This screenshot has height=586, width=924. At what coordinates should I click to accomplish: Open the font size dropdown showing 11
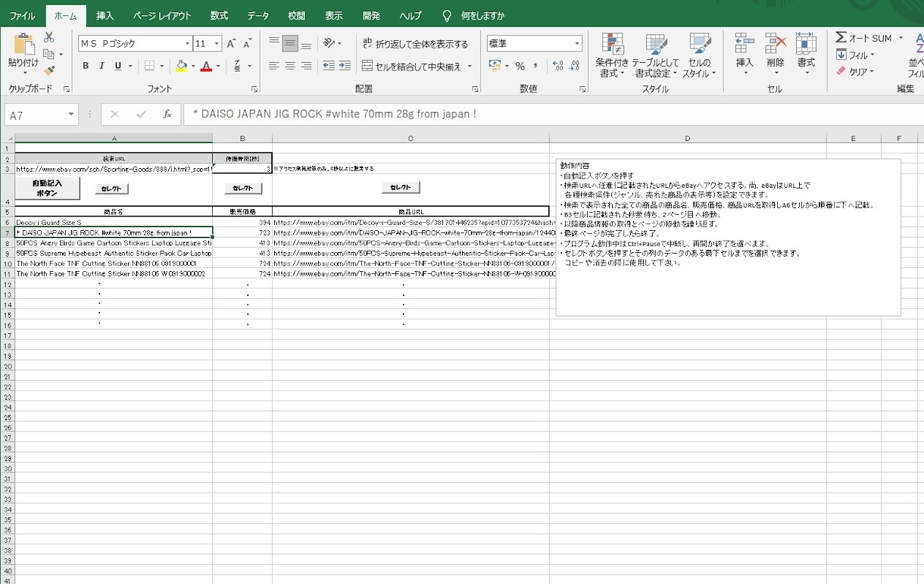pyautogui.click(x=217, y=44)
